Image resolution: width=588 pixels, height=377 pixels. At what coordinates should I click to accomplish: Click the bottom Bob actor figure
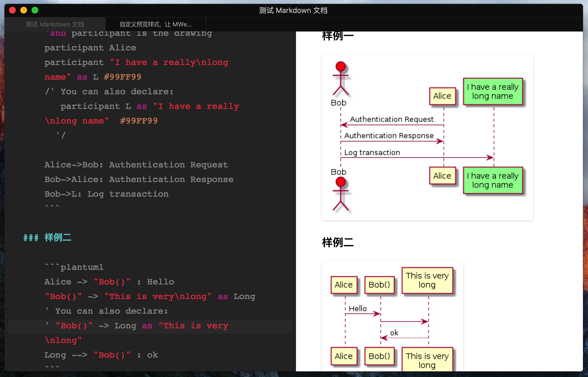340,194
